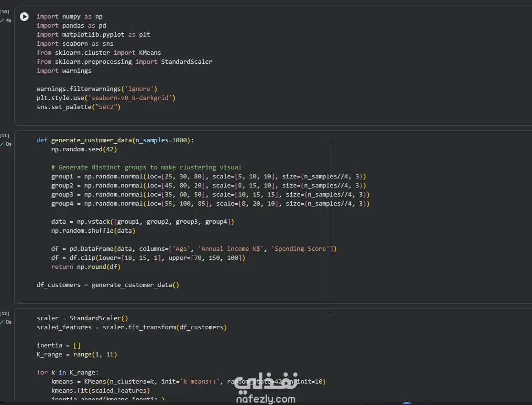Click the warnings.filterwarnings('ignore') line
Viewport: 532px width, 405px height.
(x=97, y=89)
